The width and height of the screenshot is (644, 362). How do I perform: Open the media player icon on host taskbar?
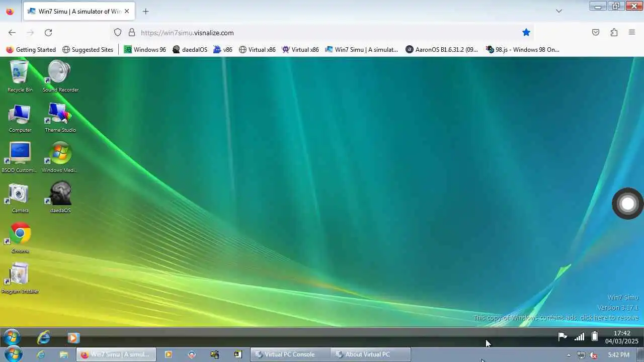(x=169, y=354)
